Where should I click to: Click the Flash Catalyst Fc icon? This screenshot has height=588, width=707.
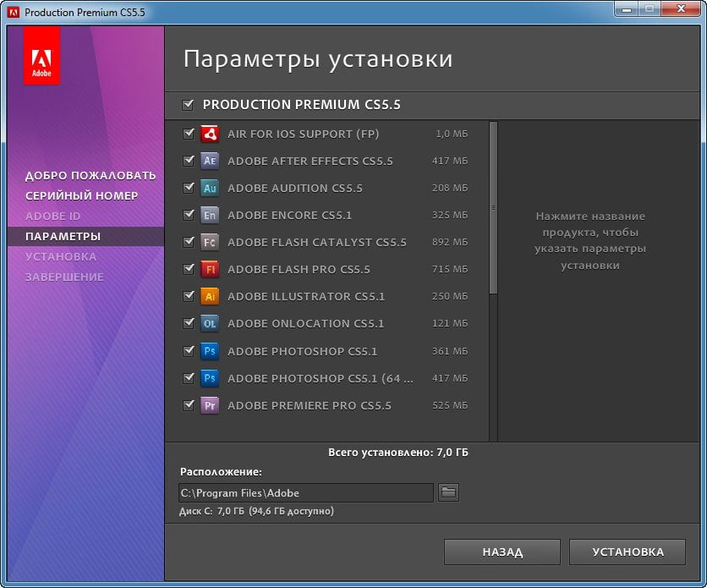pos(210,242)
